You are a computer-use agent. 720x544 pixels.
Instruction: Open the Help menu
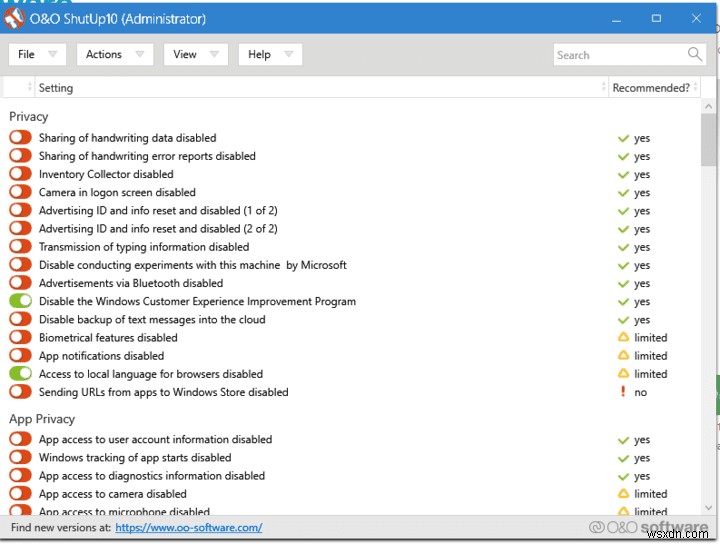click(x=271, y=54)
